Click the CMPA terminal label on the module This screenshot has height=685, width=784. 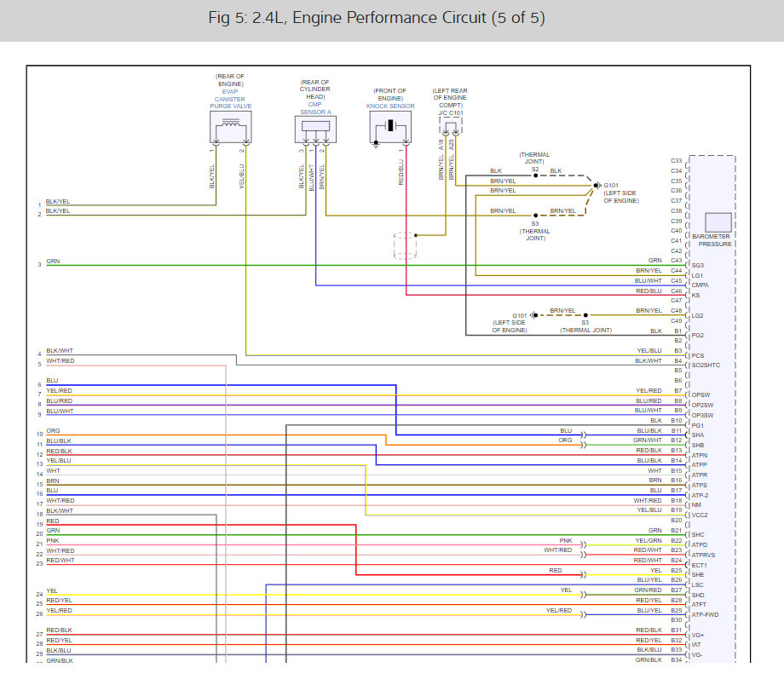(x=700, y=285)
